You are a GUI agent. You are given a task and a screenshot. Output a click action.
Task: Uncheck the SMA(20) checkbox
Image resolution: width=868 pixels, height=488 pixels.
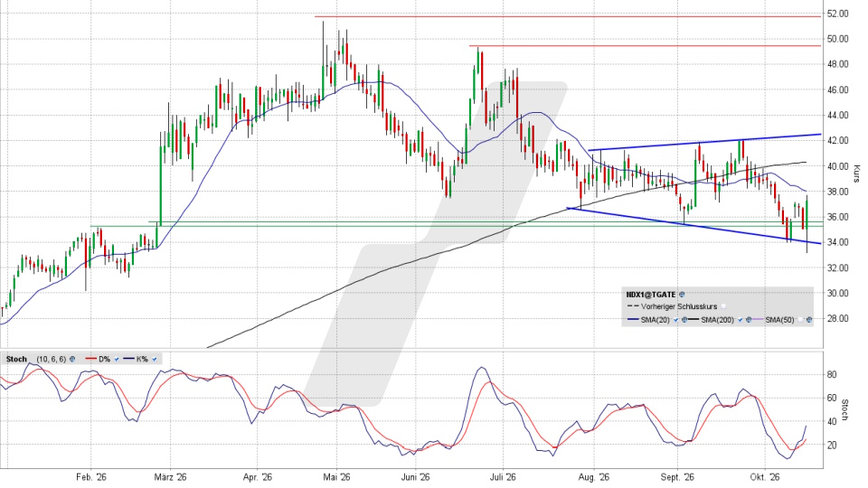tap(676, 320)
